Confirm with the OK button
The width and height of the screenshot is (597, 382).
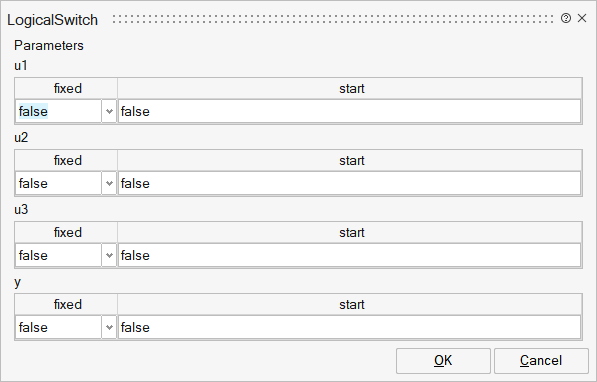coord(443,360)
